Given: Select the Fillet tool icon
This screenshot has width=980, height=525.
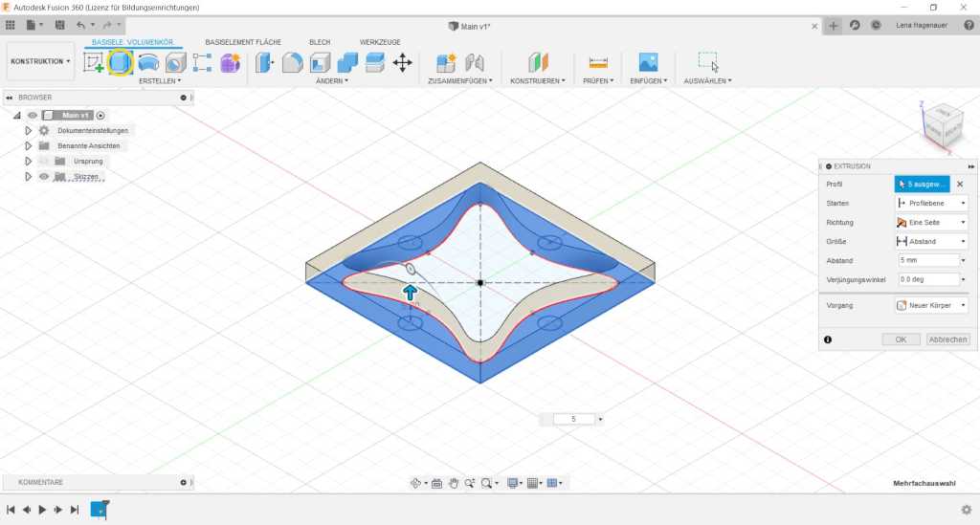Looking at the screenshot, I should coord(292,62).
